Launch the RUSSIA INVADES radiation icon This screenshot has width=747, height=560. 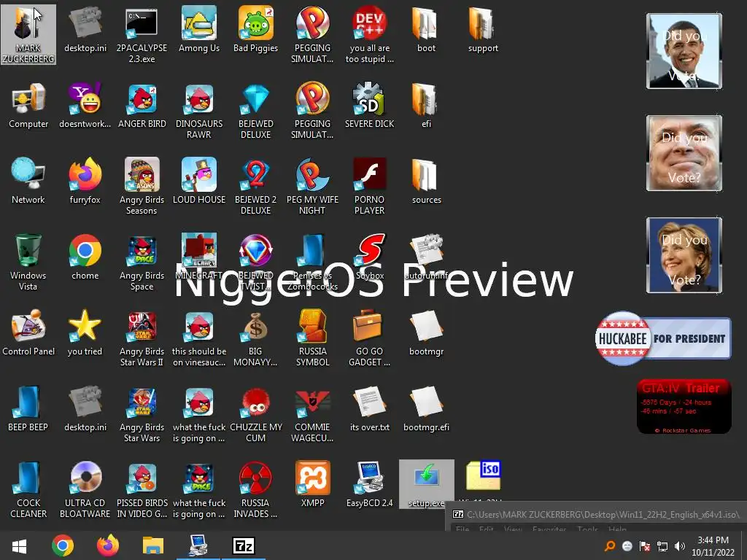(256, 489)
